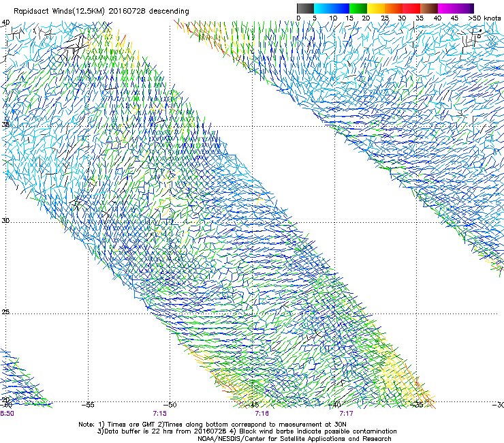Click the purple 45-50 knots legend segment

click(464, 8)
